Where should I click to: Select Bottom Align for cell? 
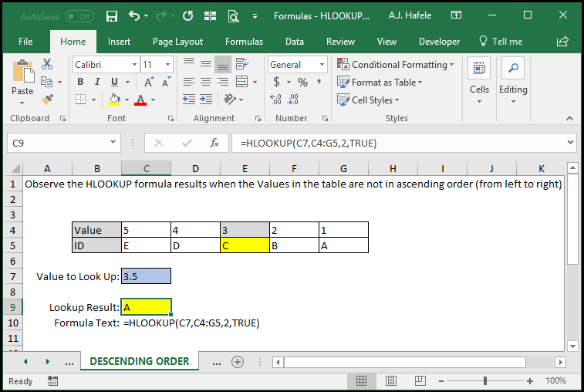[x=223, y=64]
